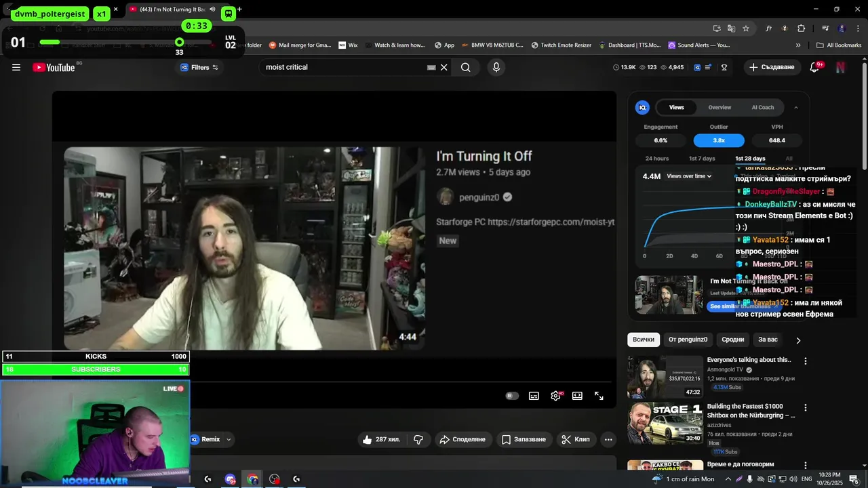The height and width of the screenshot is (488, 868).
Task: Open the Discord icon in the taskbar
Action: click(x=230, y=479)
